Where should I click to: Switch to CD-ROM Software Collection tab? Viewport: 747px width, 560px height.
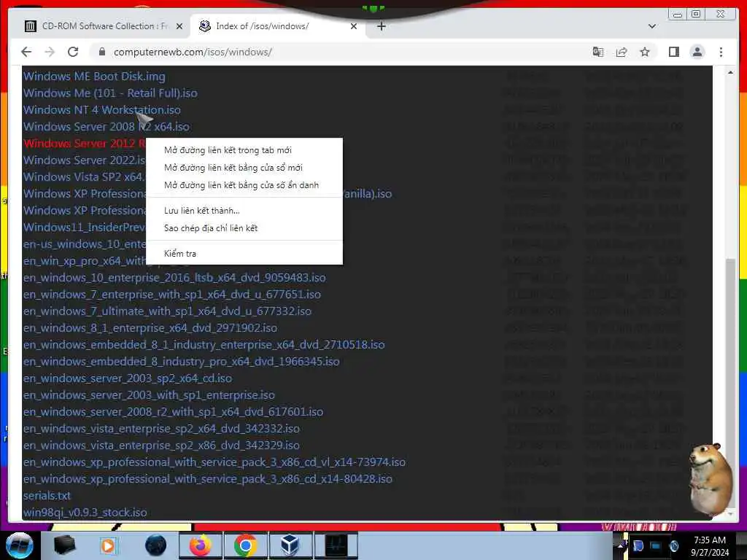click(104, 26)
